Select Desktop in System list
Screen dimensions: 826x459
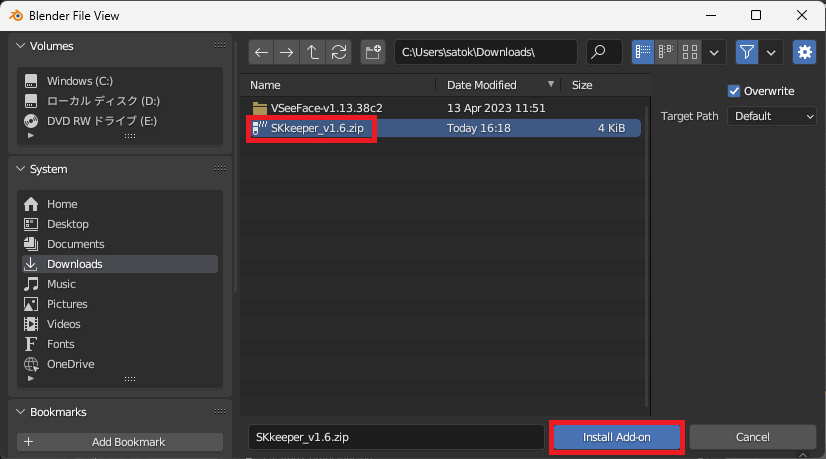point(67,224)
